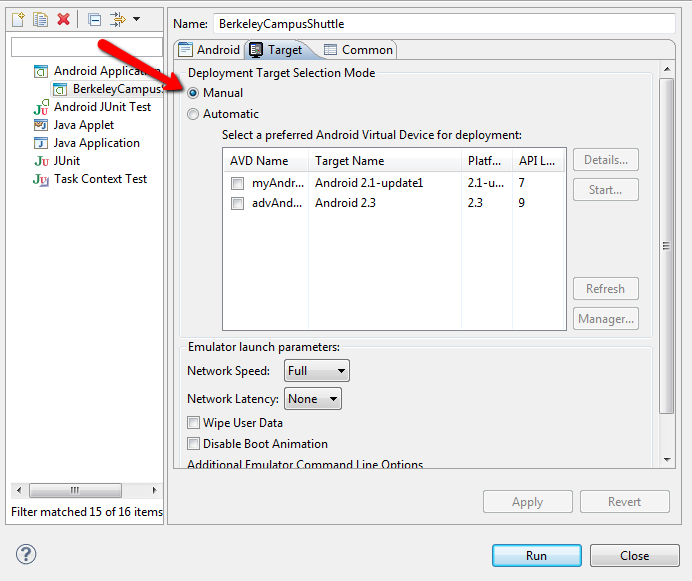692x581 pixels.
Task: Select Android JUnit Test configuration type
Action: pos(102,107)
